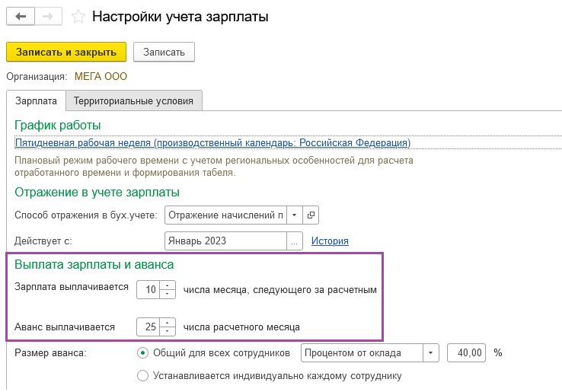Expand the 'Процентом от оклада' dropdown arrow
The width and height of the screenshot is (562, 392).
point(431,353)
